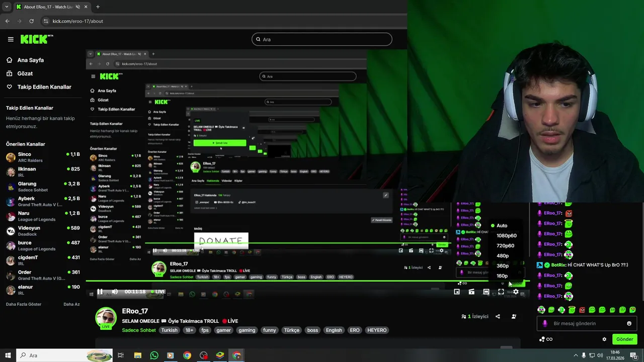Collapse list with Daha Az

pos(71,304)
